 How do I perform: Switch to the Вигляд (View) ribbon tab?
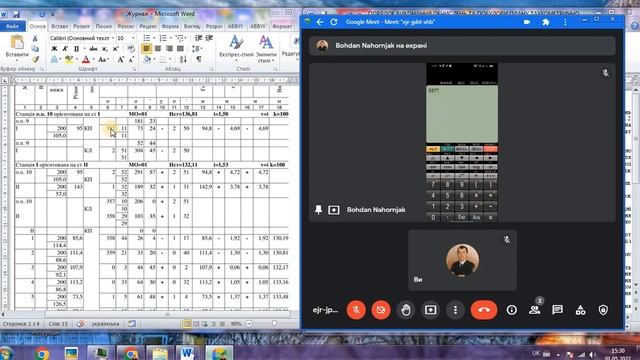192,26
